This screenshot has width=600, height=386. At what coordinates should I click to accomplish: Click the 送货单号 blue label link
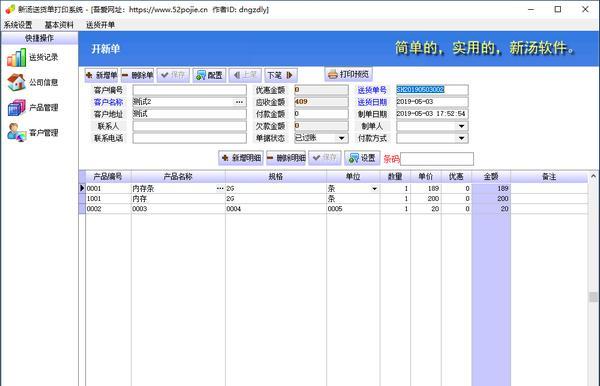click(x=372, y=90)
